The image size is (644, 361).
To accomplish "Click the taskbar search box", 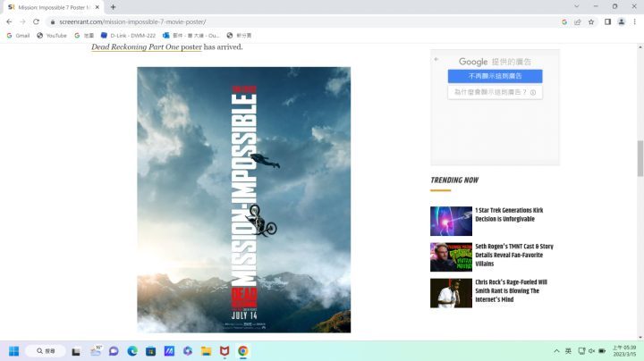I will tap(46, 351).
